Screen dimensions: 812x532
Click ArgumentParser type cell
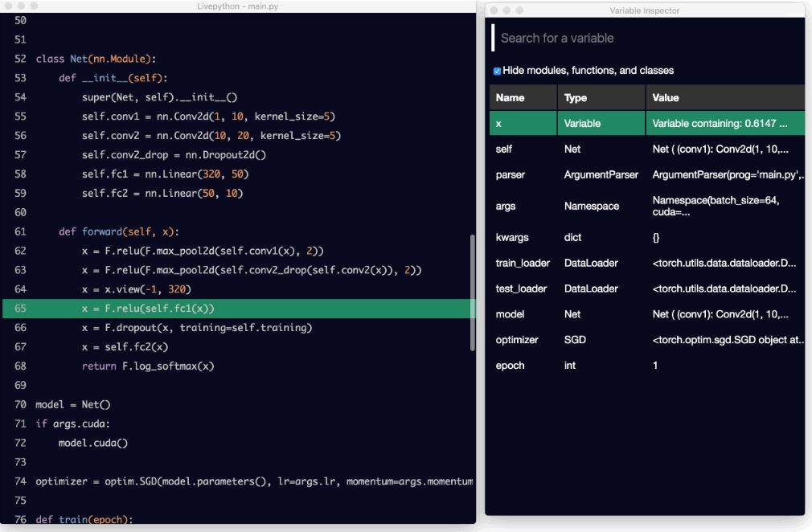(601, 175)
